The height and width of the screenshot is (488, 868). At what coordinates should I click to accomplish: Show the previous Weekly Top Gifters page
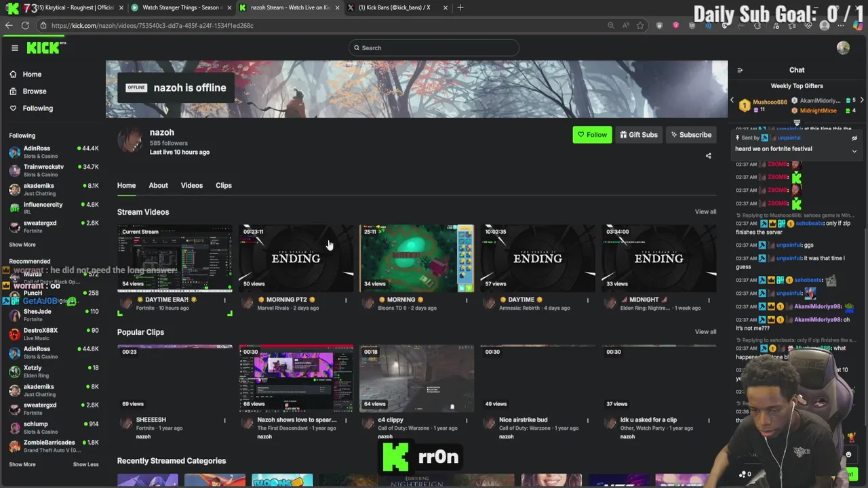pyautogui.click(x=732, y=100)
